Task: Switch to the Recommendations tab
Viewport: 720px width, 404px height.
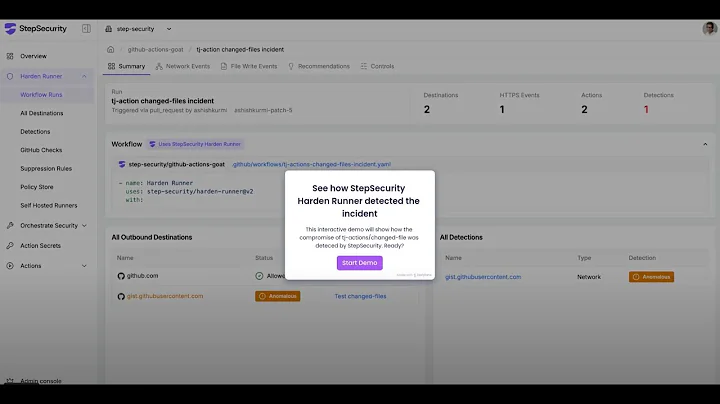Action: click(x=319, y=66)
